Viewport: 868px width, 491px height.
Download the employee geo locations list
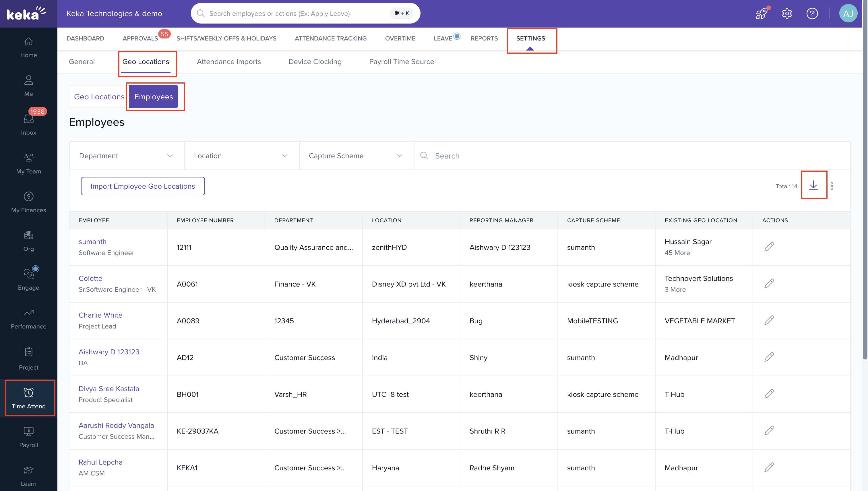(x=813, y=185)
